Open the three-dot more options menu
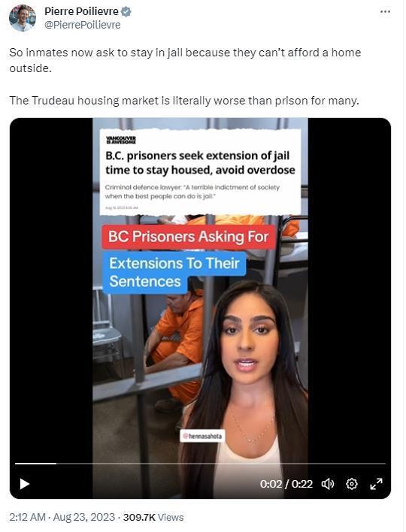This screenshot has width=406, height=532. point(385,11)
